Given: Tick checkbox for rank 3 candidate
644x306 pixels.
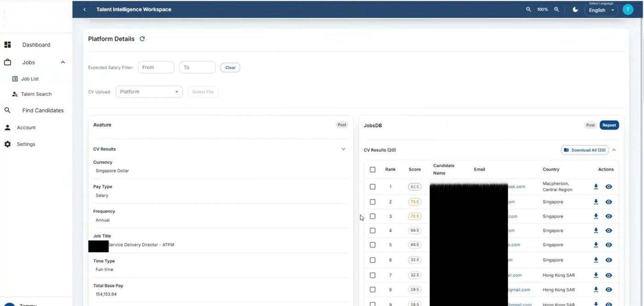Looking at the screenshot, I should click(373, 216).
